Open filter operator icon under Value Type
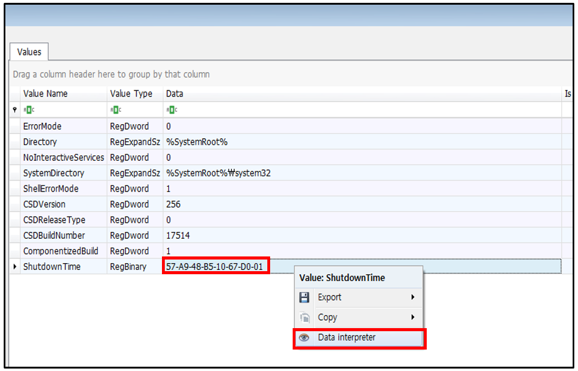 115,110
